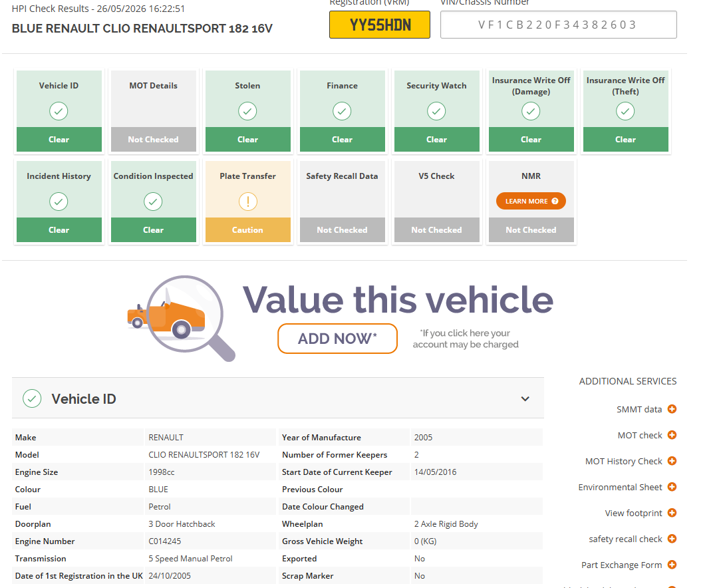This screenshot has width=719, height=588.
Task: Open the MOT Details Not Checked tile
Action: pyautogui.click(x=153, y=111)
